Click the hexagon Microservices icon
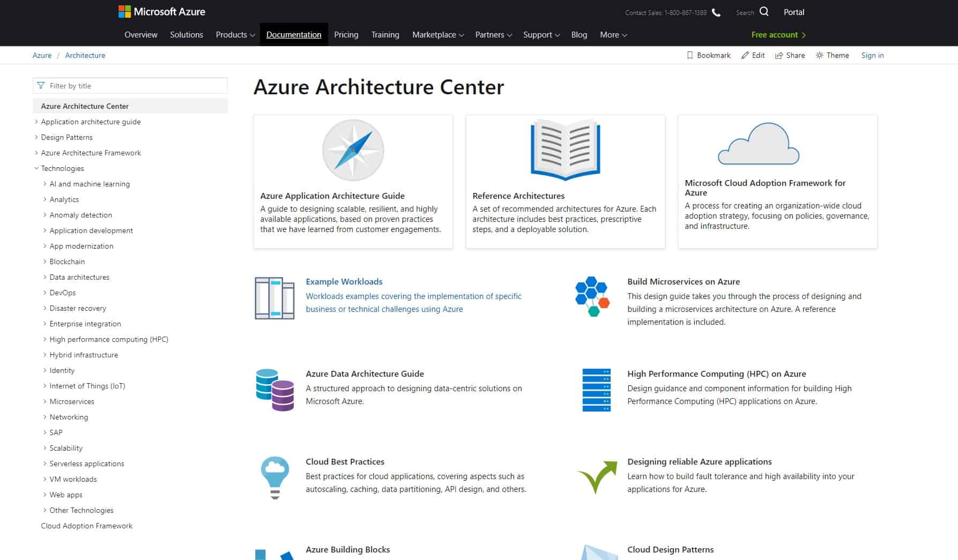This screenshot has height=560, width=958. pyautogui.click(x=592, y=296)
